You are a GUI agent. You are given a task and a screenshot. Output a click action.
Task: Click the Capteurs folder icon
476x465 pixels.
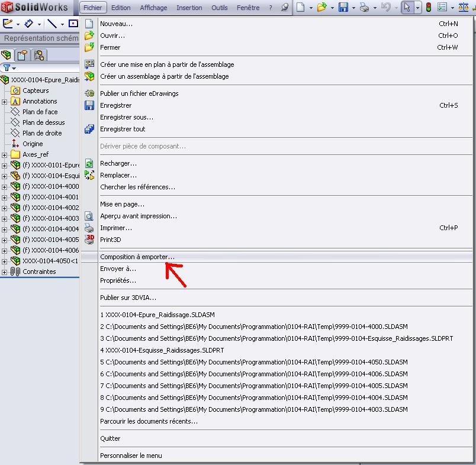[x=15, y=91]
